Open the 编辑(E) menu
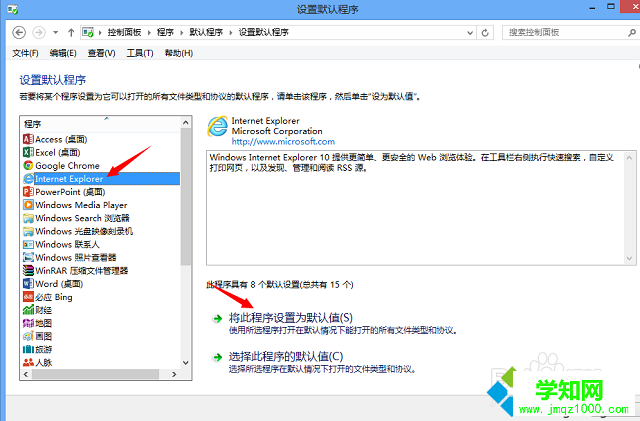Image resolution: width=640 pixels, height=421 pixels. (63, 53)
